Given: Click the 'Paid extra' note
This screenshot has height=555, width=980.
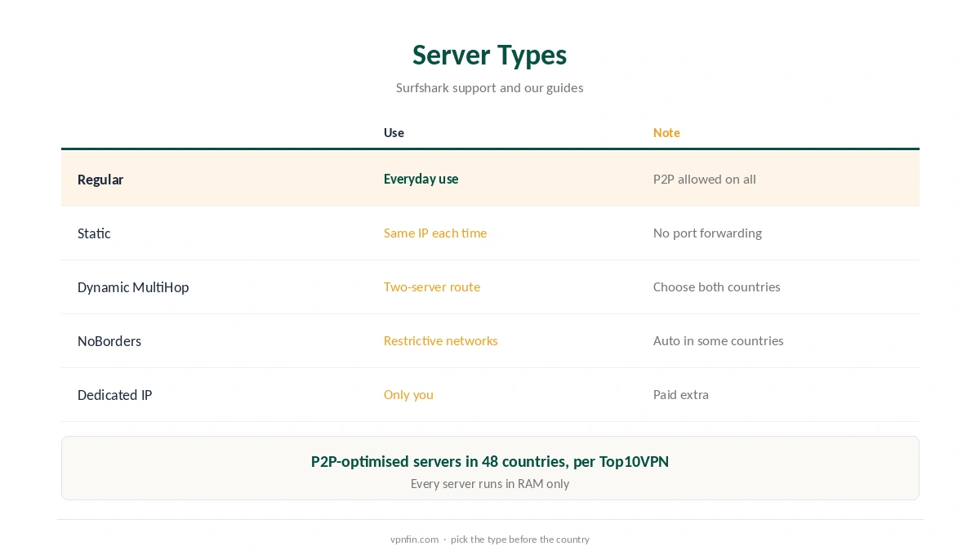Looking at the screenshot, I should [681, 394].
